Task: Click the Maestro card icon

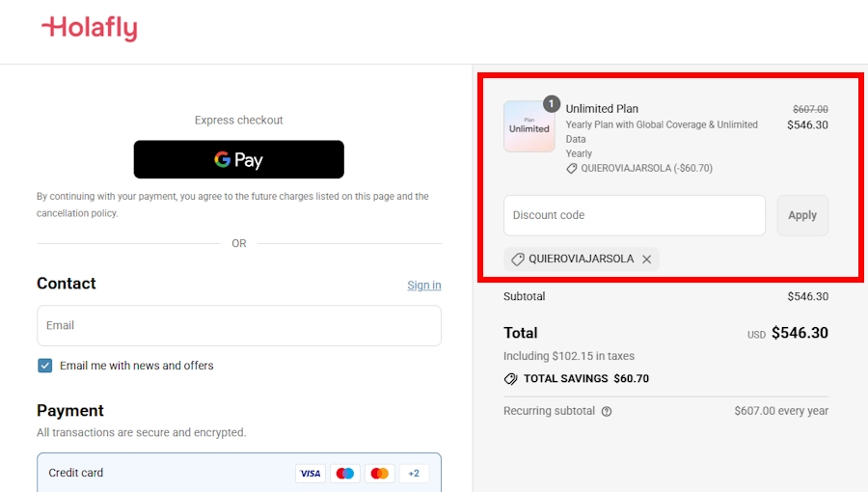Action: [344, 473]
